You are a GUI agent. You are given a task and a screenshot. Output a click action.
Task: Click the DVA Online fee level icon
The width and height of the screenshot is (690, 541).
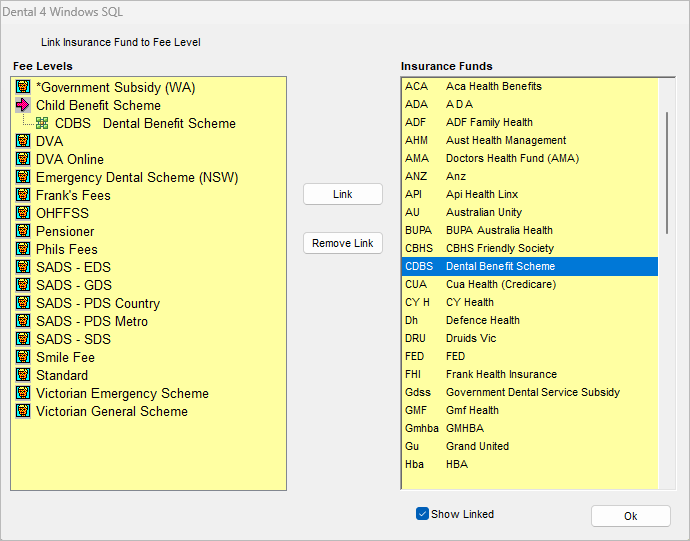click(x=23, y=159)
